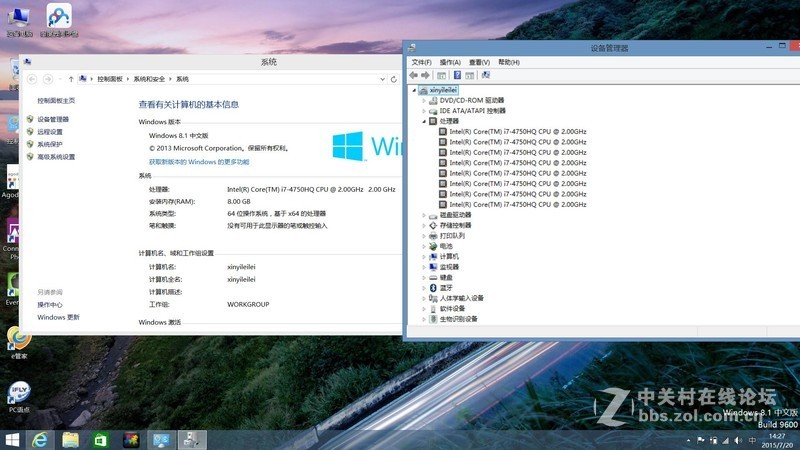
Task: Launch Internet Explorer from taskbar
Action: tap(40, 440)
